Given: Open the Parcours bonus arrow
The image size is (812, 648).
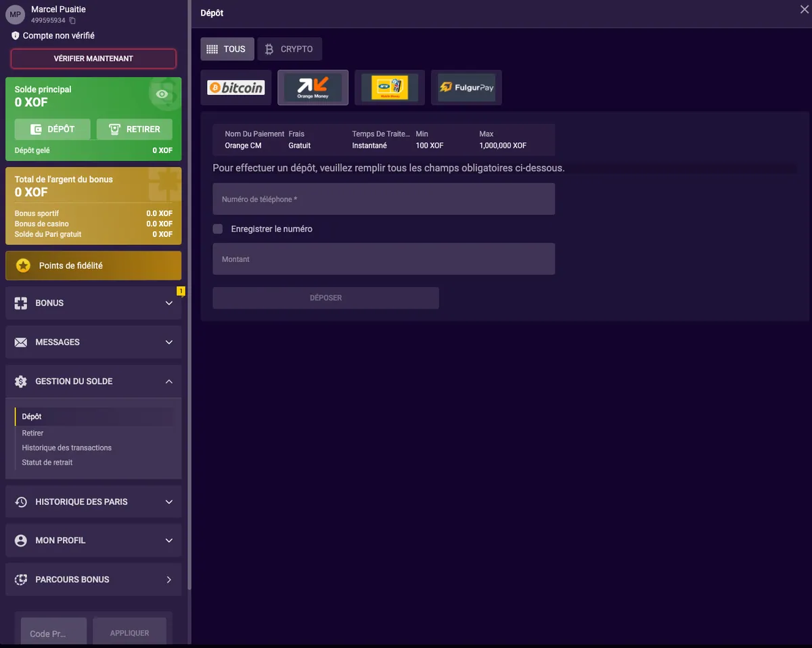Looking at the screenshot, I should click(x=169, y=580).
